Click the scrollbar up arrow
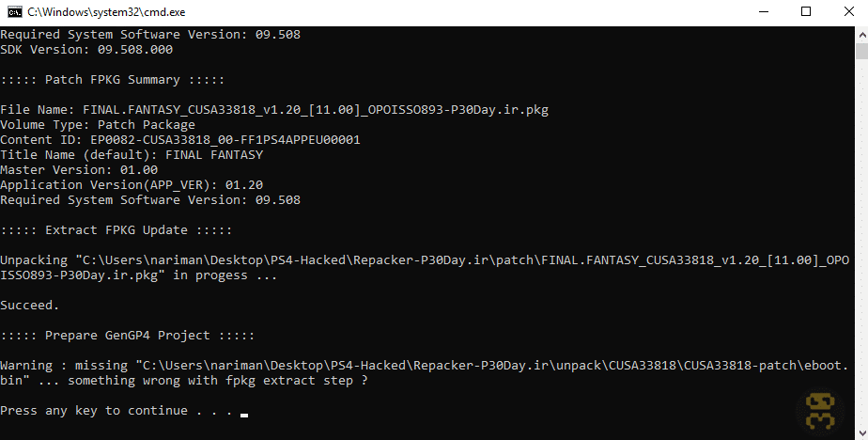The image size is (868, 440). (862, 34)
